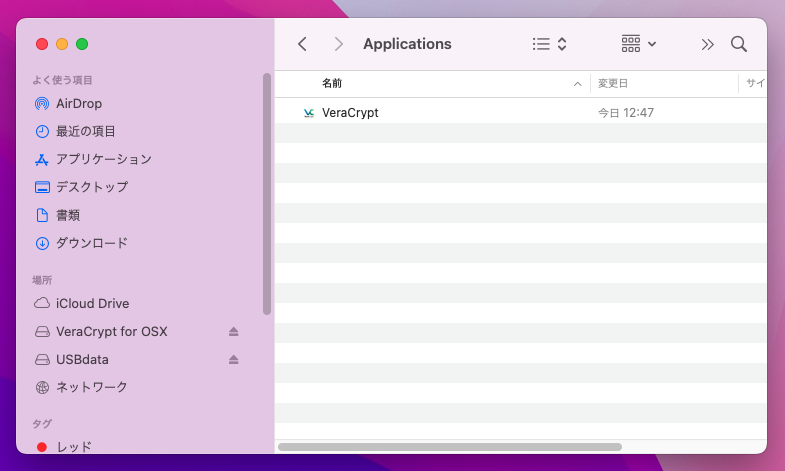The image size is (785, 471).
Task: Go forward with the right chevron
Action: coord(339,44)
